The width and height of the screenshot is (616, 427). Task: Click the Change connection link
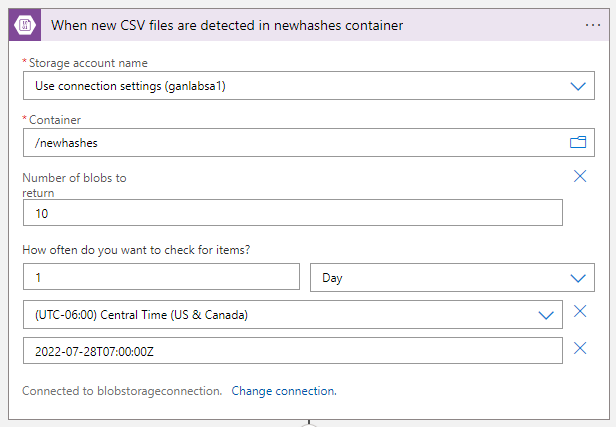(x=284, y=391)
